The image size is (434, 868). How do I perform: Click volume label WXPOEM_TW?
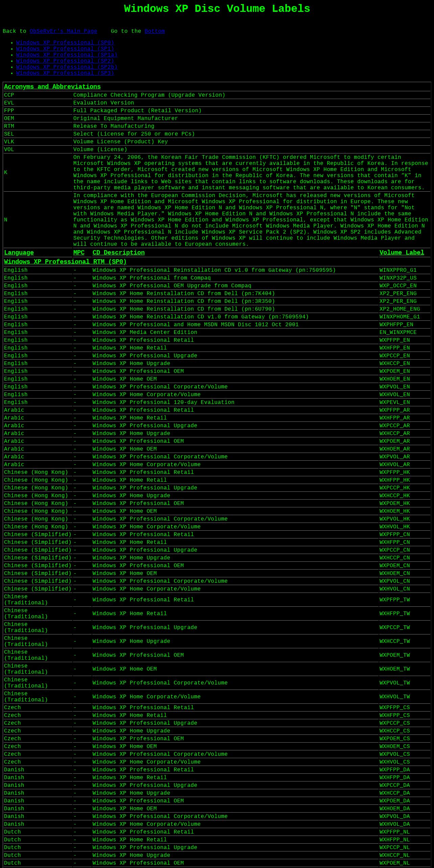(394, 655)
